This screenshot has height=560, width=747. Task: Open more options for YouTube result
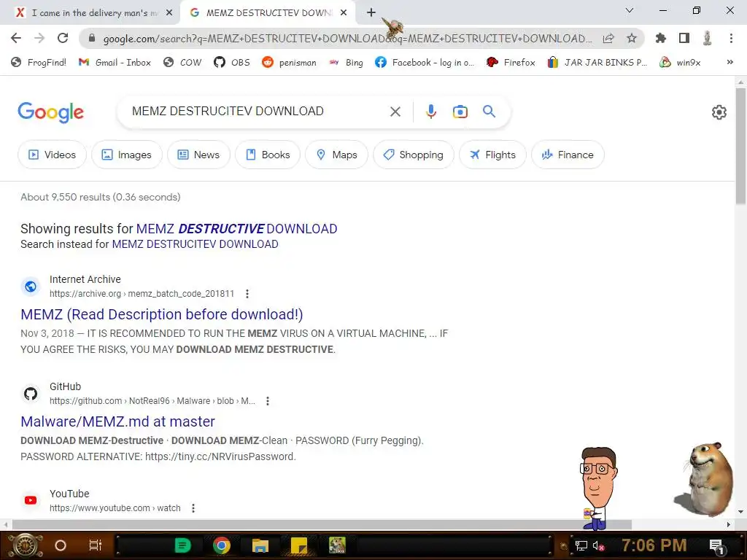point(193,508)
